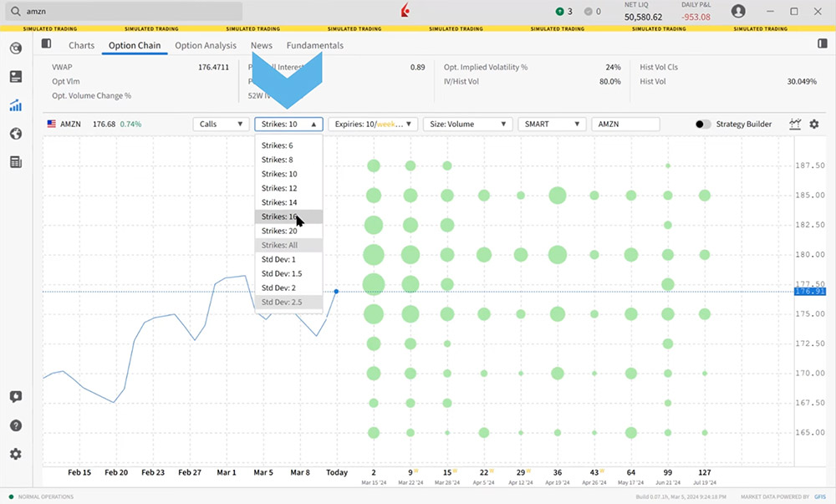Open the help question mark icon

pos(15,425)
